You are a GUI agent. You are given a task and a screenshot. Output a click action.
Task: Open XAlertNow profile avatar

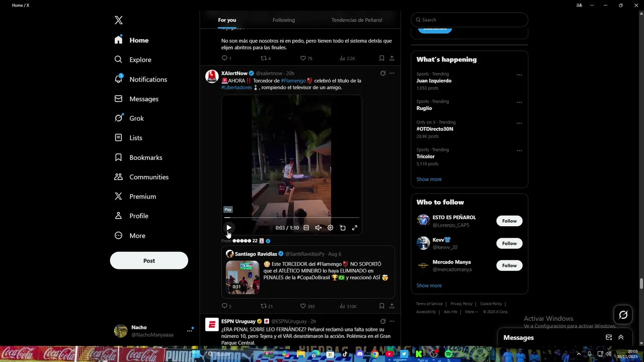tap(212, 76)
